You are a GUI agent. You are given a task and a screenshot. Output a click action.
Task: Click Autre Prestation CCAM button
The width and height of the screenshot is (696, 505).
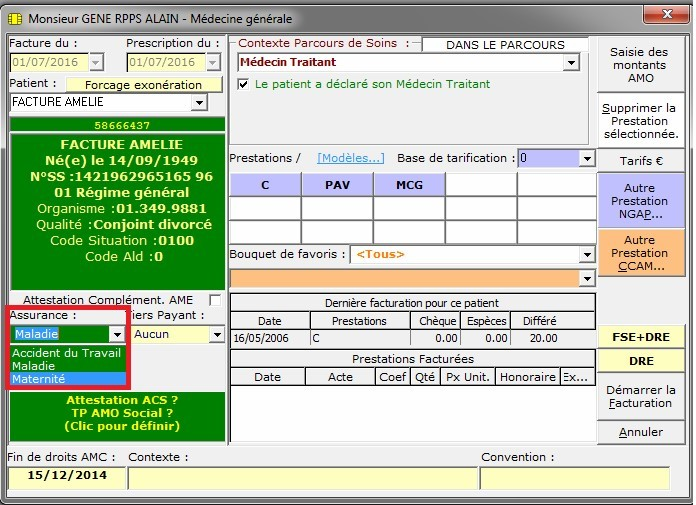pyautogui.click(x=640, y=252)
